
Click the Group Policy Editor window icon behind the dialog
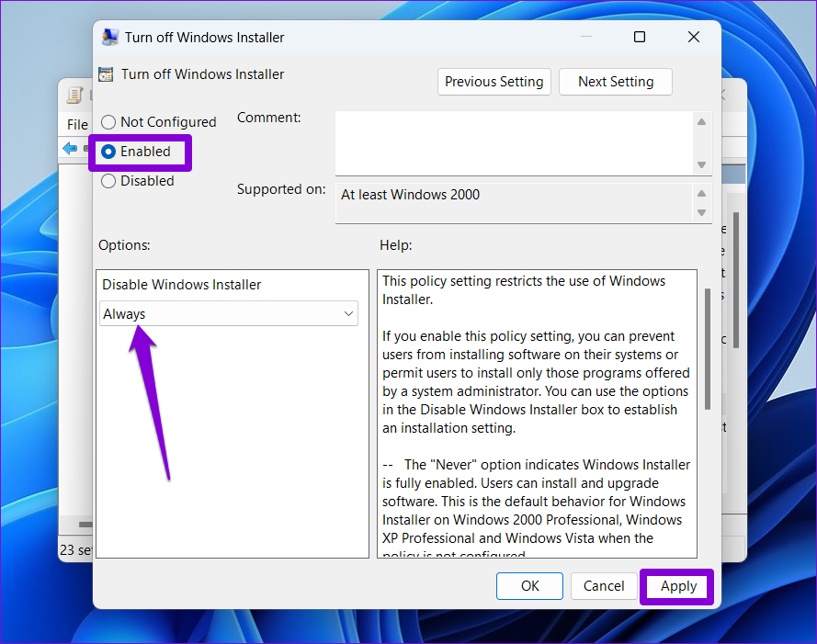tap(74, 96)
